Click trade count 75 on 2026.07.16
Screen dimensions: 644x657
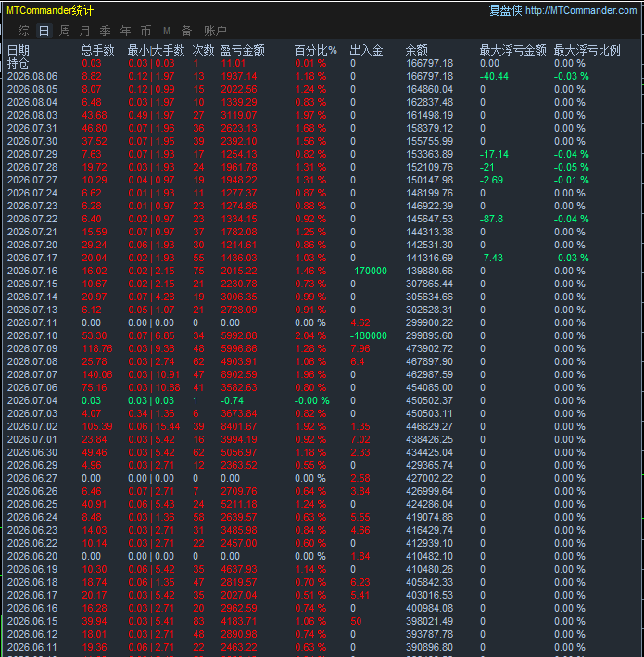point(198,272)
